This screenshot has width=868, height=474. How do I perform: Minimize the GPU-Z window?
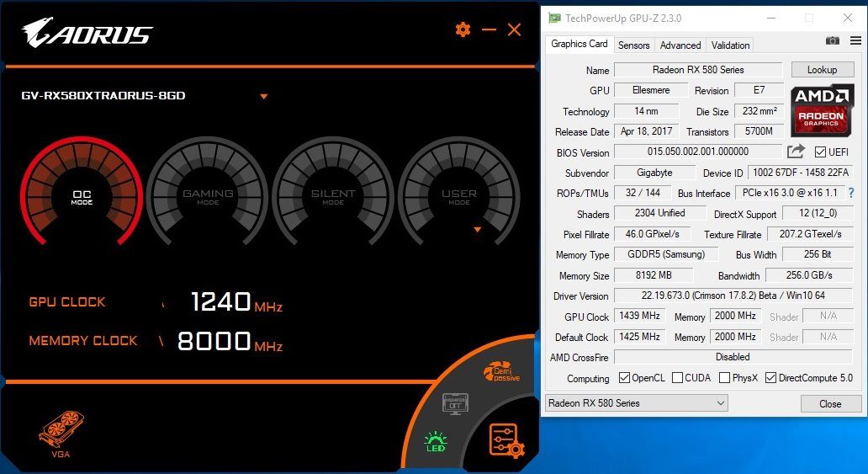pos(771,19)
